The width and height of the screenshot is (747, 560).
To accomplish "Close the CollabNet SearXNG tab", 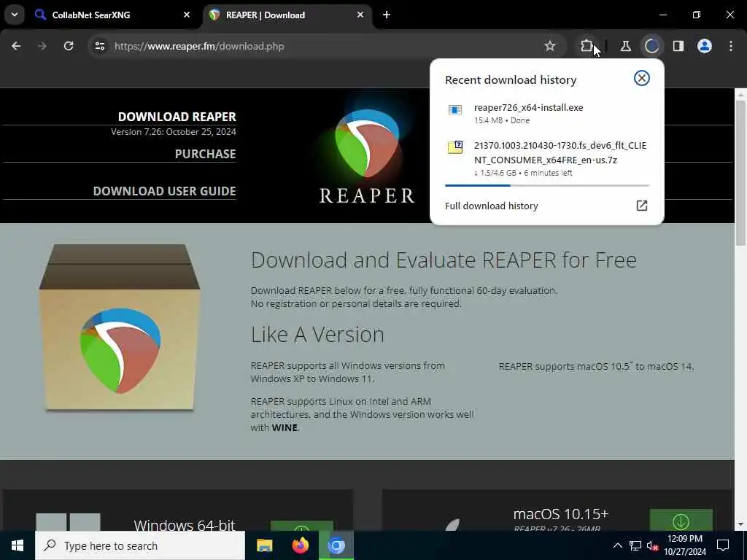I will (x=187, y=15).
